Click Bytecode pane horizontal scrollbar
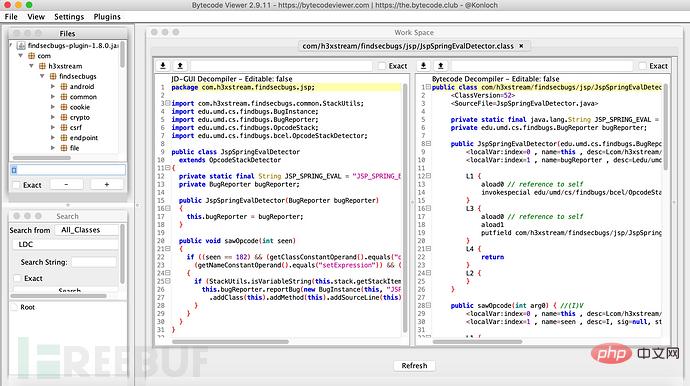This screenshot has height=386, width=690. [x=477, y=342]
